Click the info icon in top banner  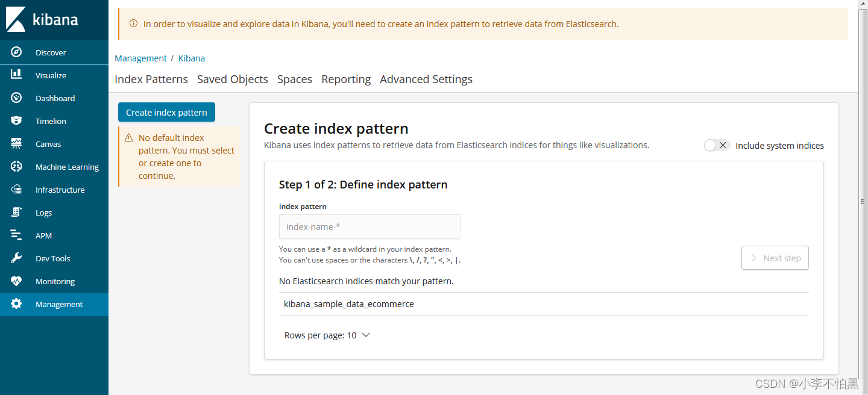point(133,23)
